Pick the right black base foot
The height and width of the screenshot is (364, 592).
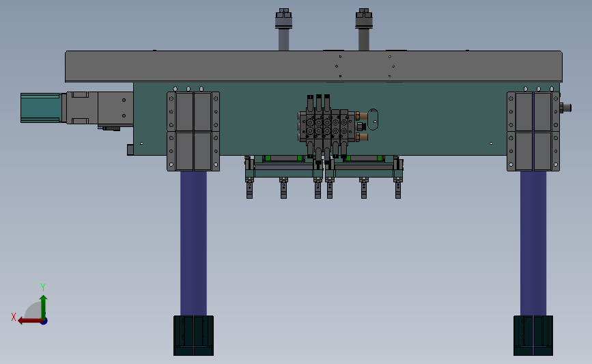click(x=533, y=336)
